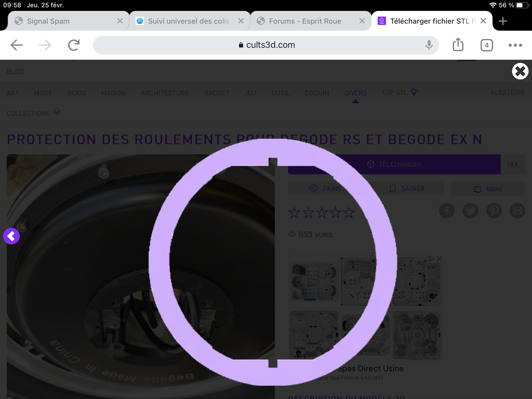The height and width of the screenshot is (399, 532).
Task: Close the image lightbox overlay
Action: pos(520,71)
